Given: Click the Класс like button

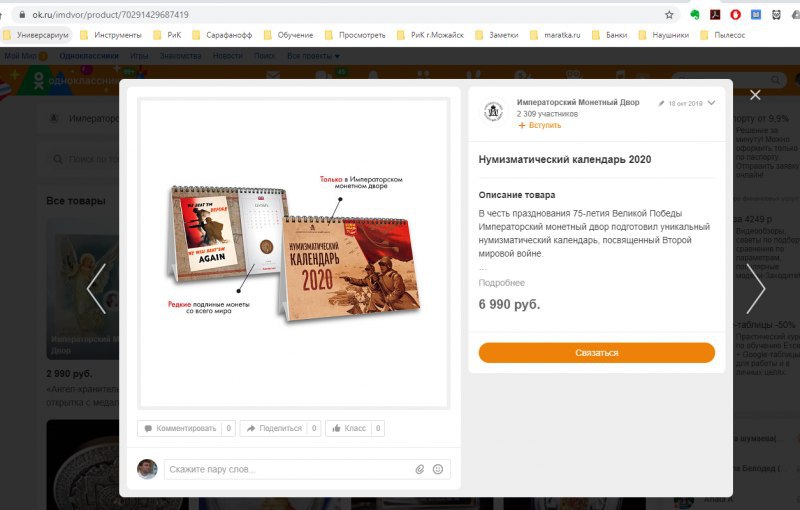Looking at the screenshot, I should (x=355, y=428).
